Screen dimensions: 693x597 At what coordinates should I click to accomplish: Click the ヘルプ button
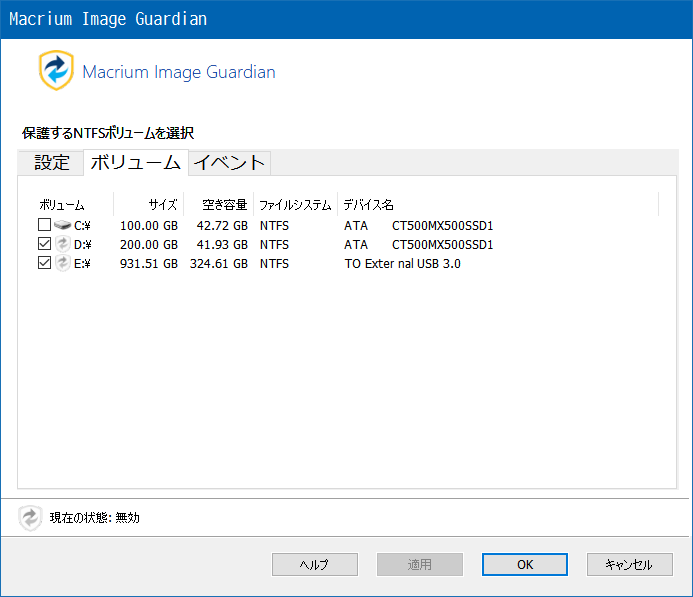(x=315, y=564)
